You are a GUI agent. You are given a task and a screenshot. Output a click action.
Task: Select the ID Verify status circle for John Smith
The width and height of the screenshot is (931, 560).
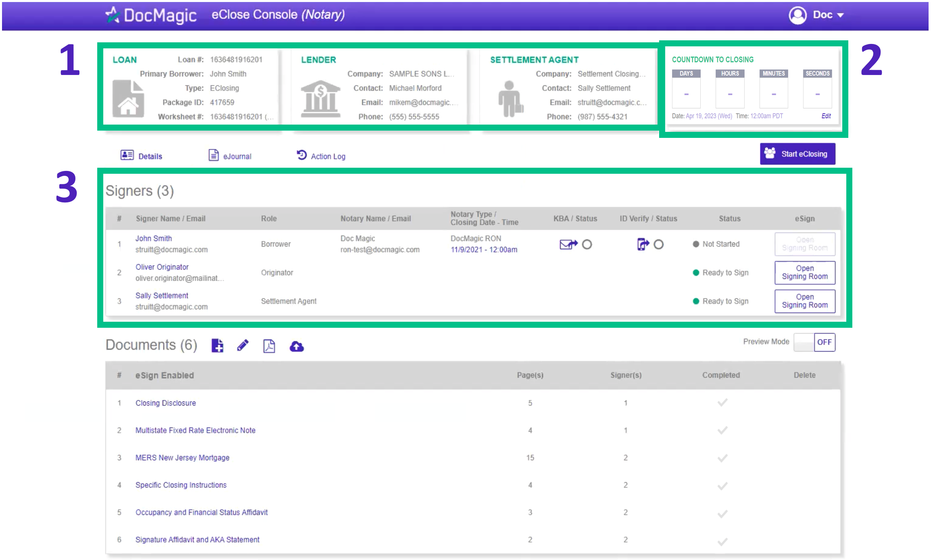point(658,244)
